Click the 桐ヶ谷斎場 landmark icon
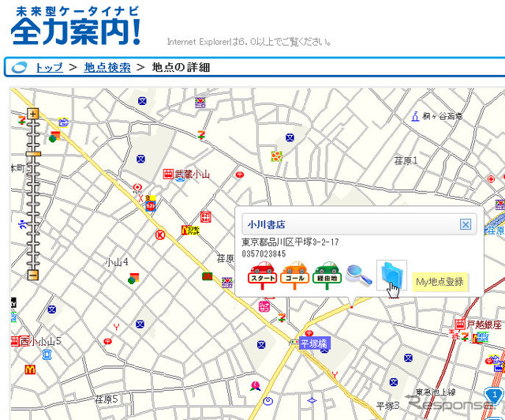Image resolution: width=505 pixels, height=420 pixels. point(416,116)
